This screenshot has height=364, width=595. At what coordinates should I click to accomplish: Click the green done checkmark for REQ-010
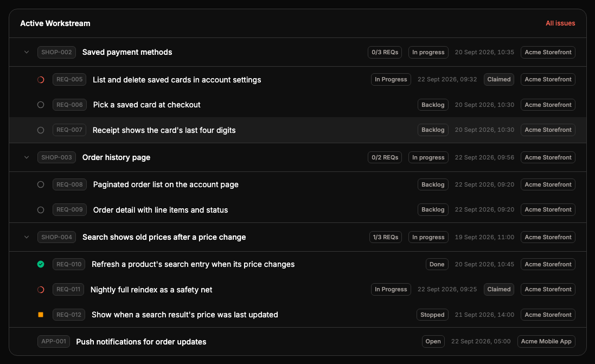click(x=41, y=264)
